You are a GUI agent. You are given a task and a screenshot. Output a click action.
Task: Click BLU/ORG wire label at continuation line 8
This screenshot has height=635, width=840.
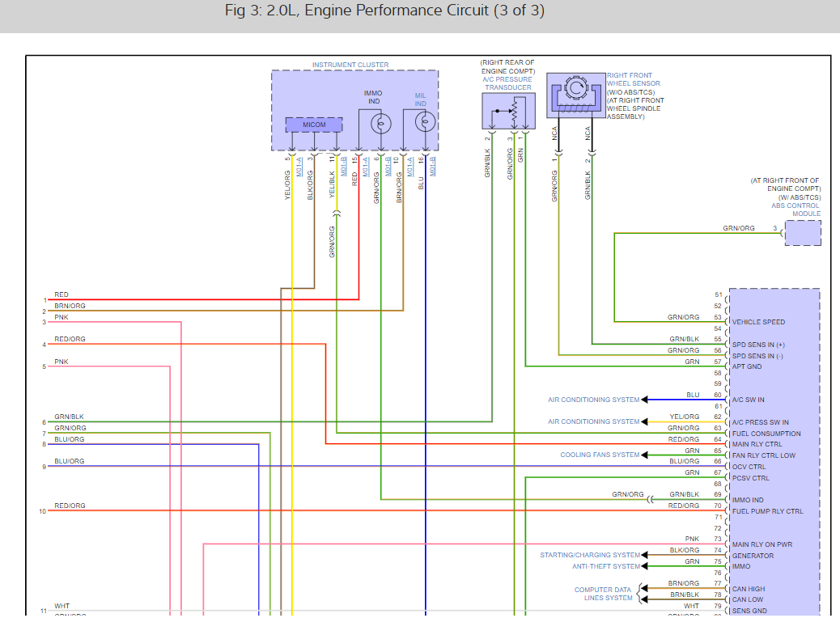pos(69,439)
